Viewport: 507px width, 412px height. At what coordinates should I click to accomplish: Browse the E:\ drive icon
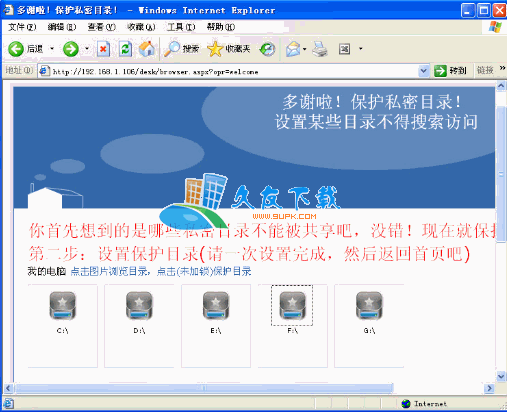[x=216, y=305]
